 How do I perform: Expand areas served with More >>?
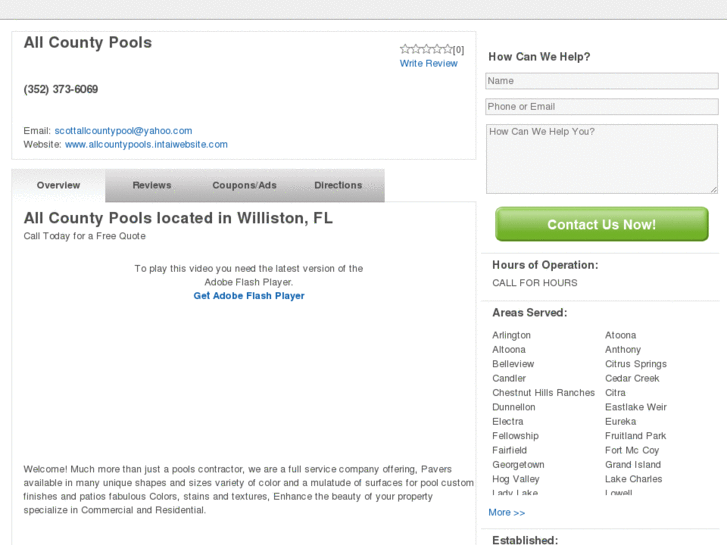506,513
